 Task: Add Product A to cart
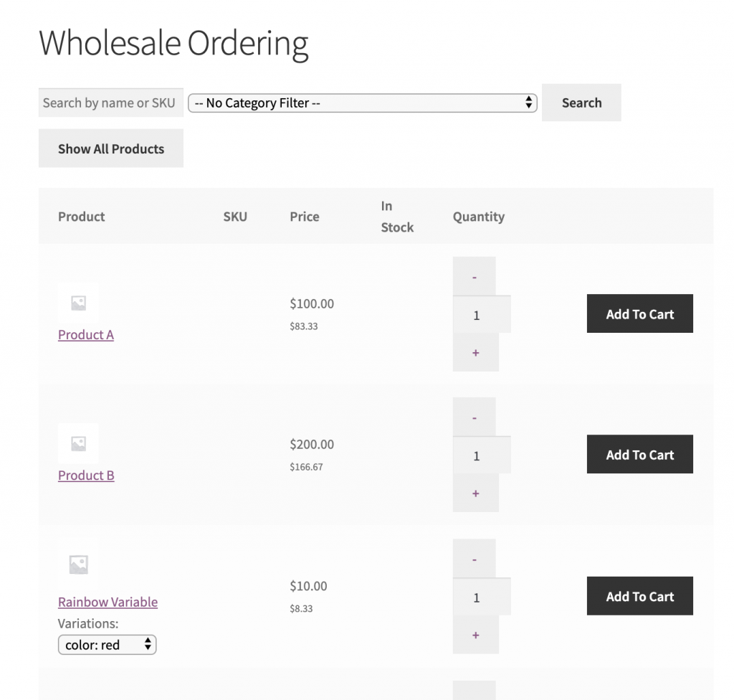[639, 313]
